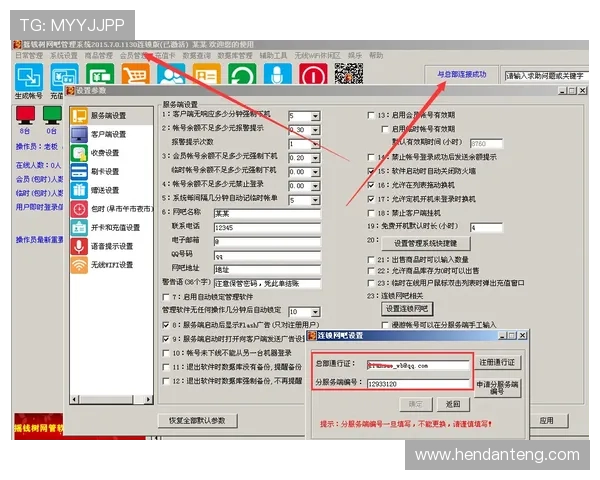The width and height of the screenshot is (600, 480).
Task: Enable option 7 启用自动锁定管理软件
Action: [166, 297]
